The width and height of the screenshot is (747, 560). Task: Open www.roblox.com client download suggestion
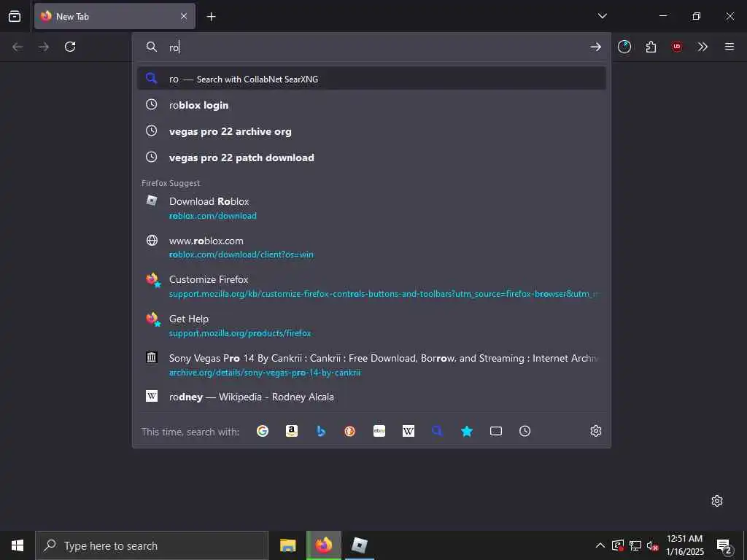pos(371,247)
